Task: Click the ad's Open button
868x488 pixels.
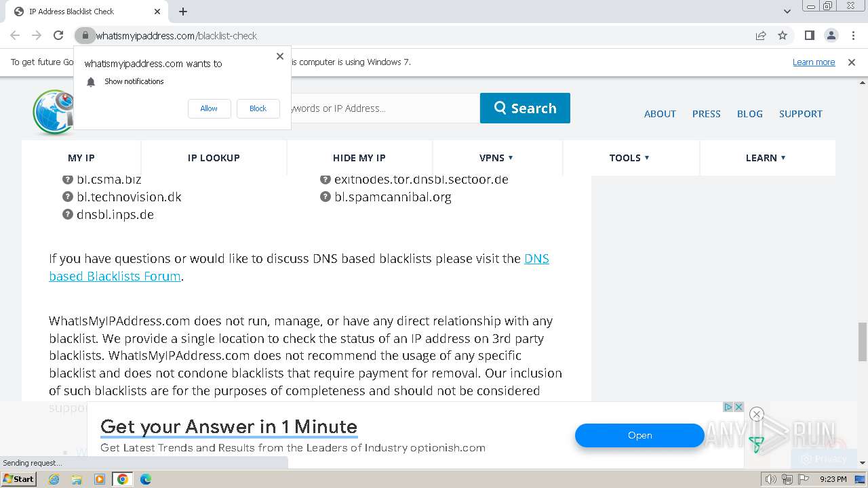Action: point(639,435)
